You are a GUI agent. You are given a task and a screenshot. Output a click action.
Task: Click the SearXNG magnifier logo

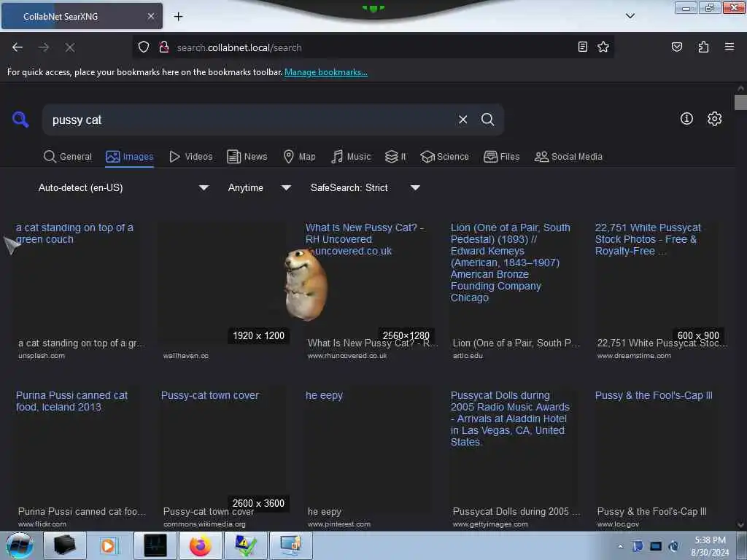coord(20,119)
